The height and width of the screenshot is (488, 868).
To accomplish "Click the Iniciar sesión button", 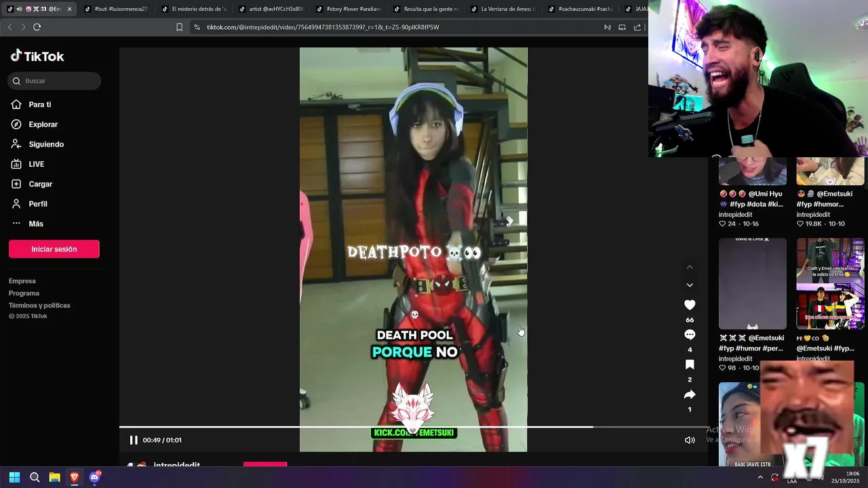I will [54, 249].
